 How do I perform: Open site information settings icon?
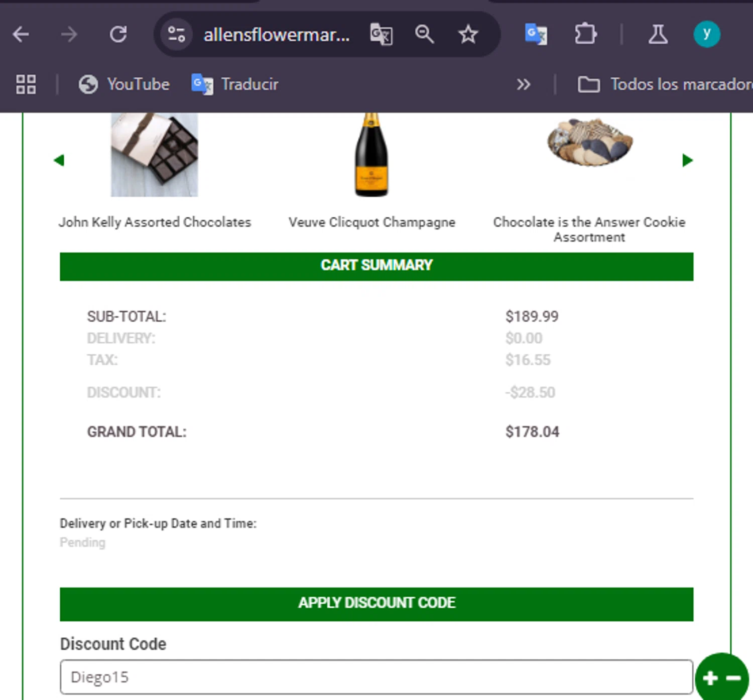pyautogui.click(x=176, y=35)
